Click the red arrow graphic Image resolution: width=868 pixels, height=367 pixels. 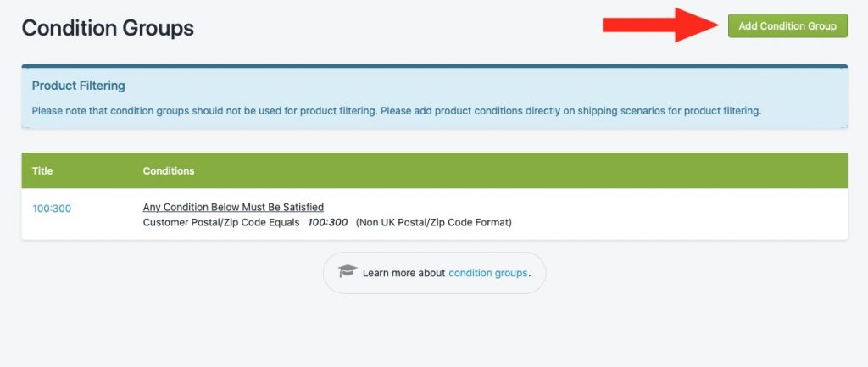pyautogui.click(x=660, y=25)
